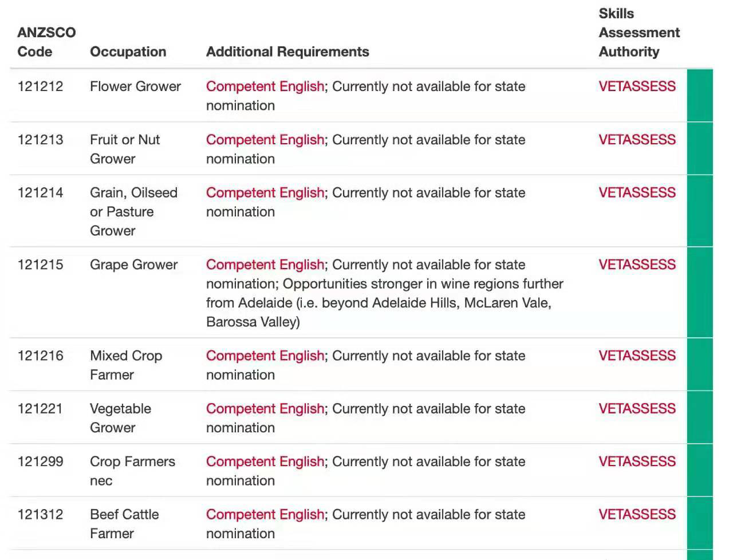Select VETASSESS link for Mixed Crop Farmer
Screen dimensions: 733x560
pyautogui.click(x=637, y=356)
